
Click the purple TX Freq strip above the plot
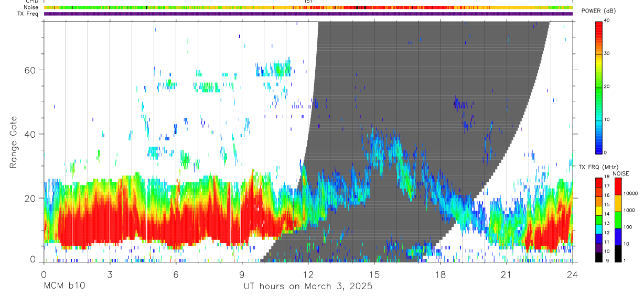(x=308, y=14)
